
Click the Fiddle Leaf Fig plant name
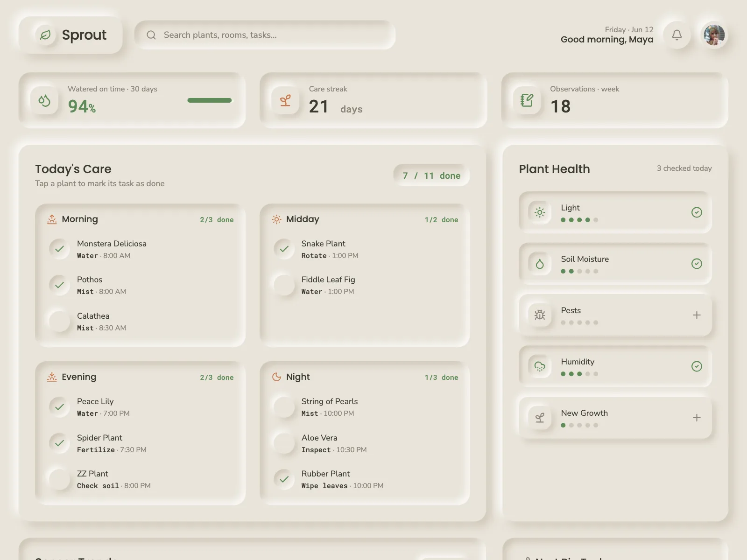click(328, 280)
